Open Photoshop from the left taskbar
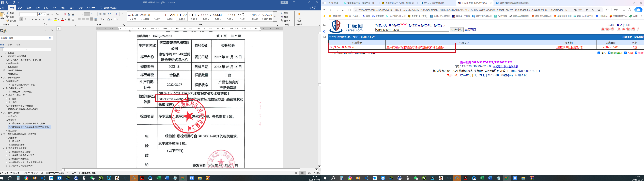644x181 pixels. point(109,178)
